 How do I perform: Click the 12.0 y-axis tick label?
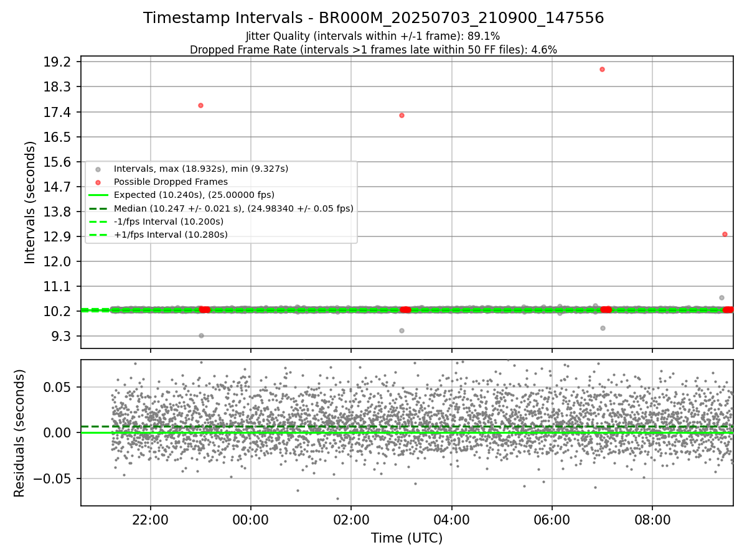(x=59, y=261)
